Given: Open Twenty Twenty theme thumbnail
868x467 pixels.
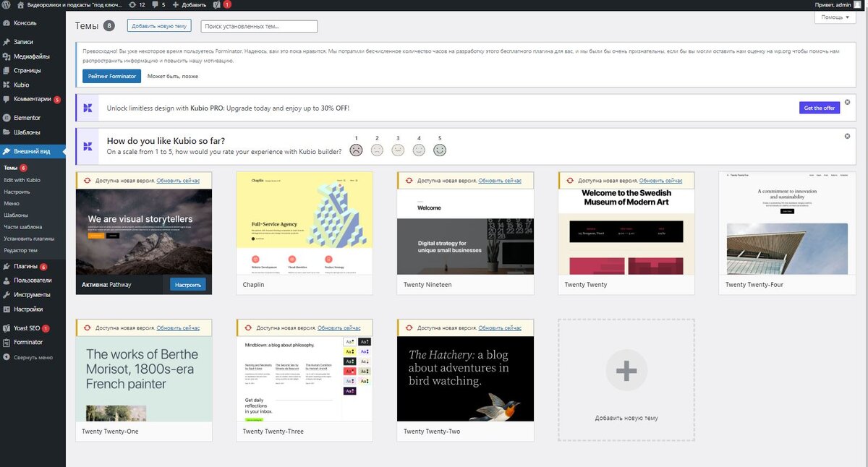Looking at the screenshot, I should pos(626,232).
